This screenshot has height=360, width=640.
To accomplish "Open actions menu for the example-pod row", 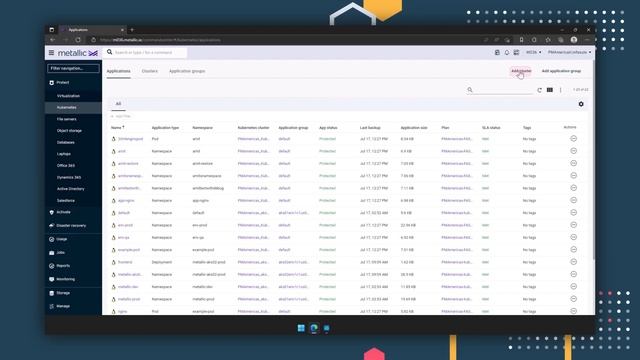I will pos(573,249).
